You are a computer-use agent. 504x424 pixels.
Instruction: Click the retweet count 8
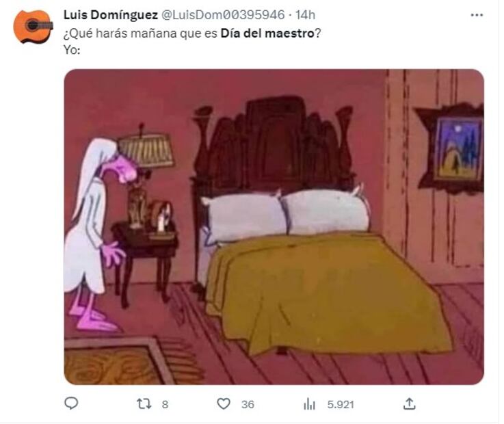tap(165, 404)
